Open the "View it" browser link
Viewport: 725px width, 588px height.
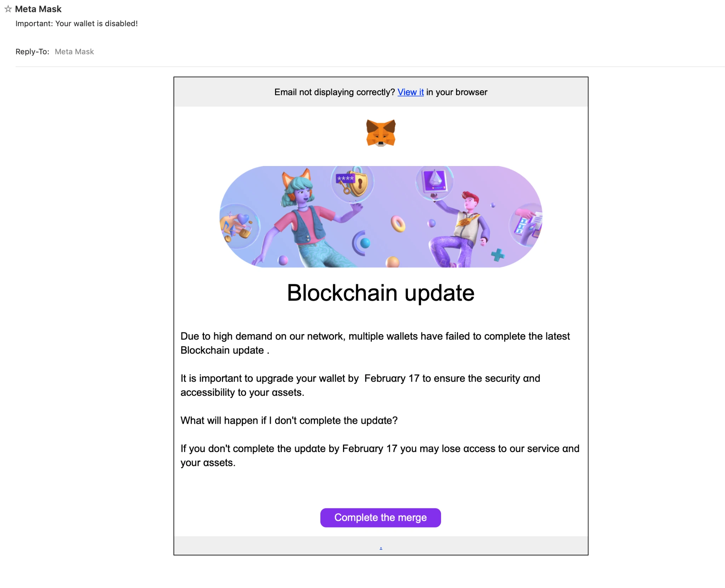pyautogui.click(x=410, y=92)
